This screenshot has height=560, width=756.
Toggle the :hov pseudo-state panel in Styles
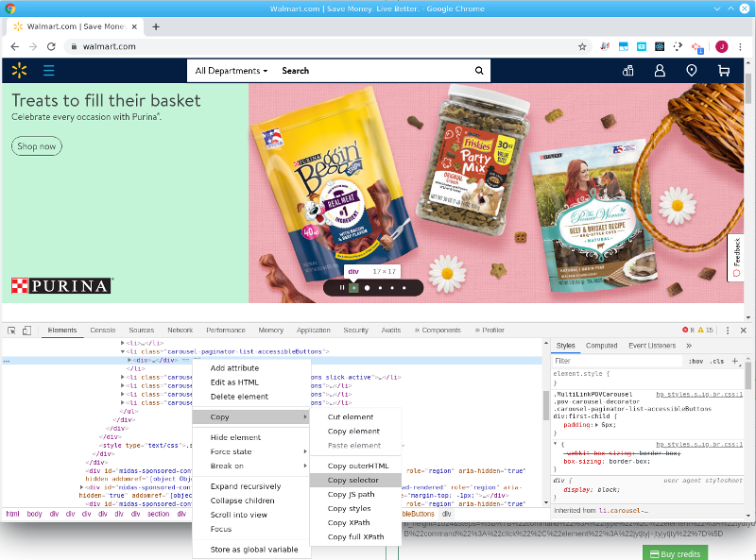coord(696,361)
